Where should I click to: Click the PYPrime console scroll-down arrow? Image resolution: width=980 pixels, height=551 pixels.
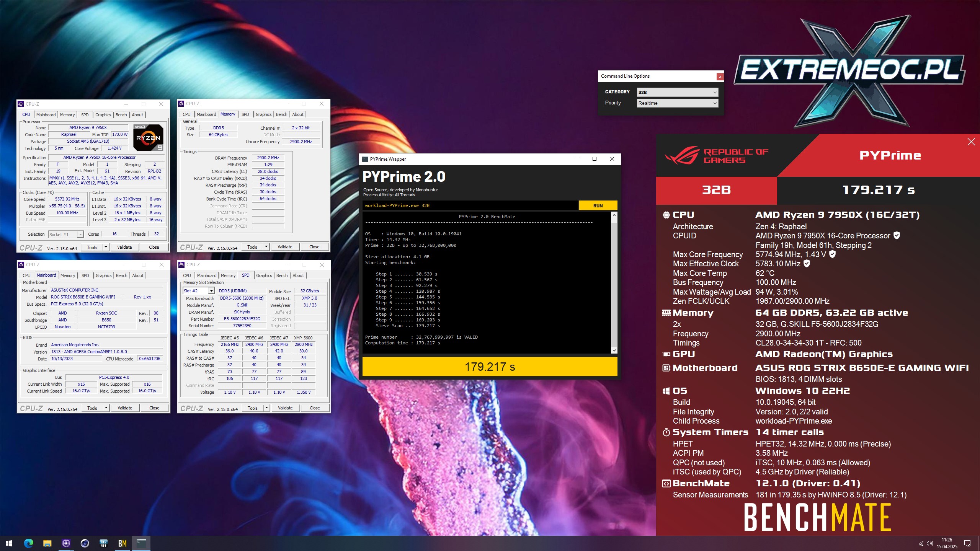pyautogui.click(x=614, y=350)
